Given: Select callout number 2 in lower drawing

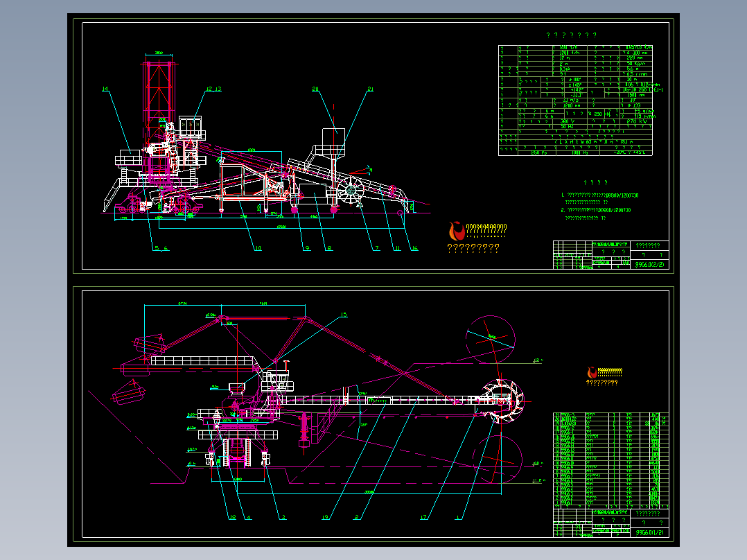Looking at the screenshot, I should coord(356,517).
